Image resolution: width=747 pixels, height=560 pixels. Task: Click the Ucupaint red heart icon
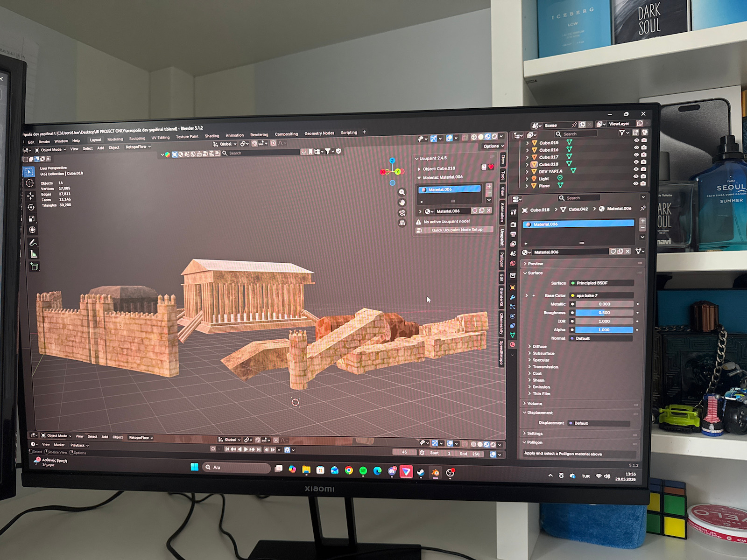(x=491, y=167)
